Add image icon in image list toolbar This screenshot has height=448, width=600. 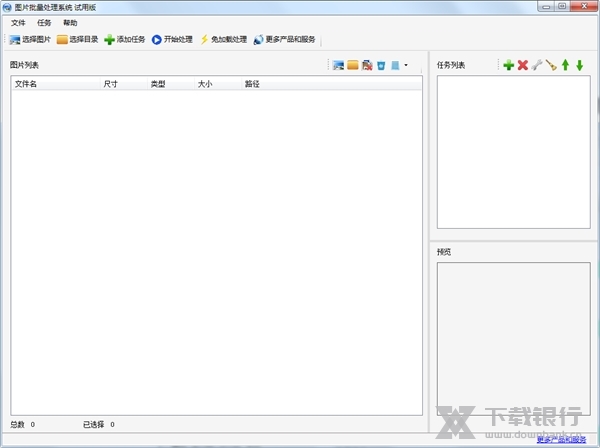338,65
